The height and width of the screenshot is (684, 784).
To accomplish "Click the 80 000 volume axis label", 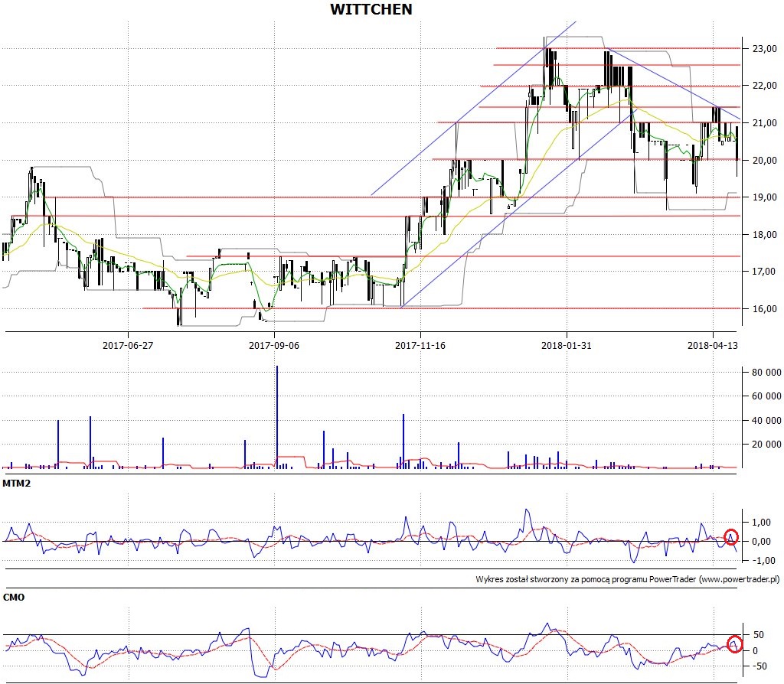I will pyautogui.click(x=766, y=373).
